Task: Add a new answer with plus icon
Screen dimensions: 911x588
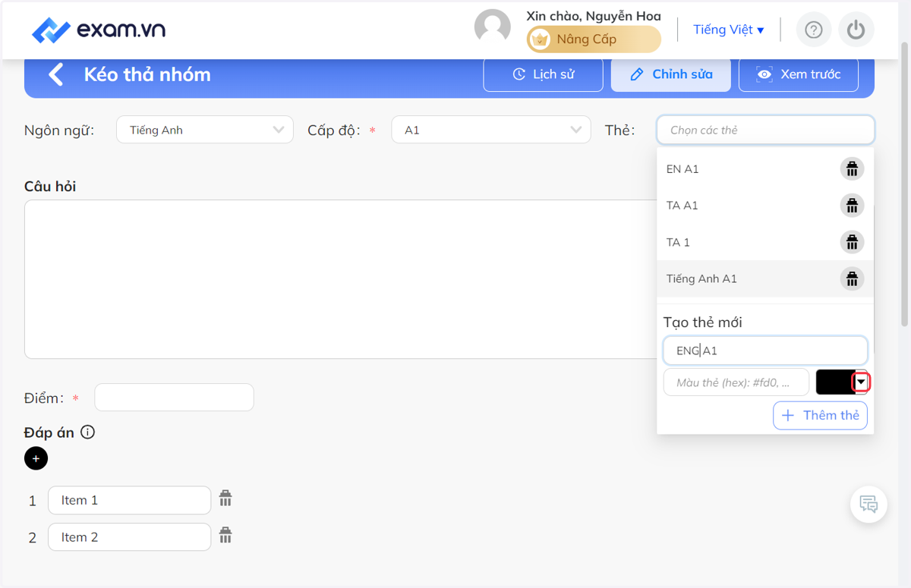Action: pyautogui.click(x=36, y=458)
